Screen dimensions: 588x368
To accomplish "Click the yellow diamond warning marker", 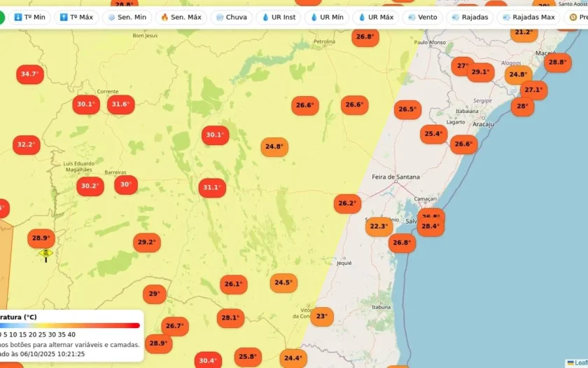I will (x=45, y=253).
